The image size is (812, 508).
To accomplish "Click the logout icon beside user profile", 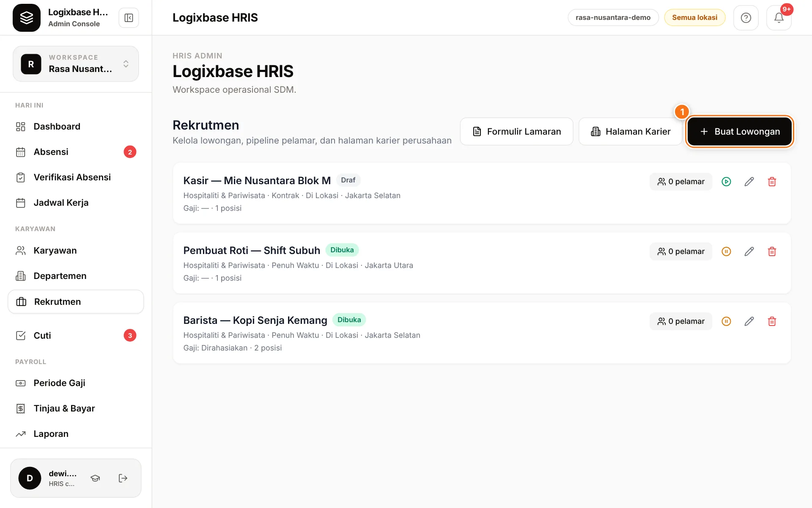I will click(123, 478).
